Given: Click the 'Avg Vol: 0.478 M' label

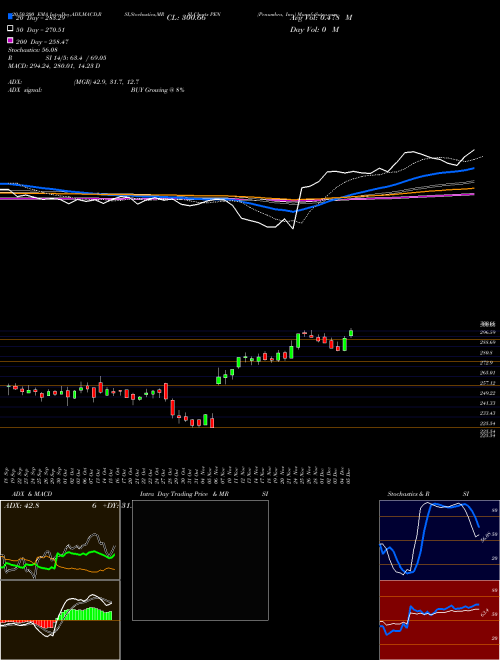Looking at the screenshot, I should click(x=321, y=18).
